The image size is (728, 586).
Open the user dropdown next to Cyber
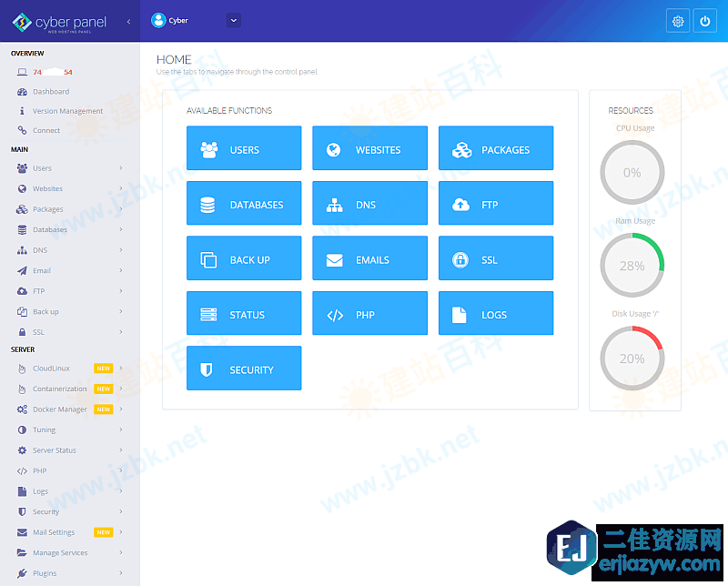233,20
